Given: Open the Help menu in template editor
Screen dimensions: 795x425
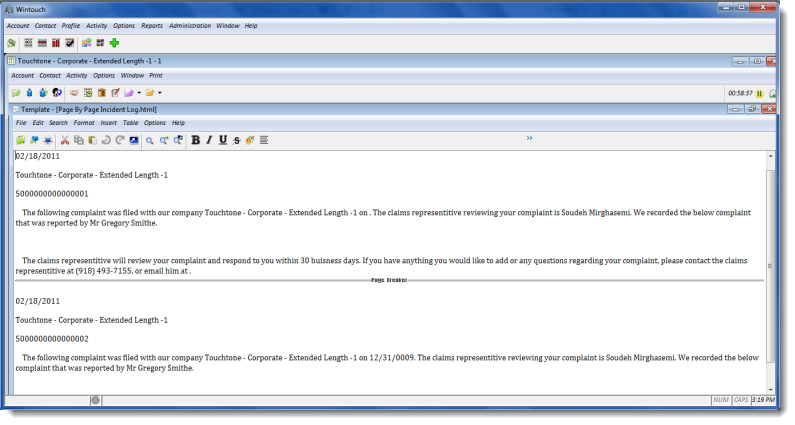Looking at the screenshot, I should (x=178, y=123).
